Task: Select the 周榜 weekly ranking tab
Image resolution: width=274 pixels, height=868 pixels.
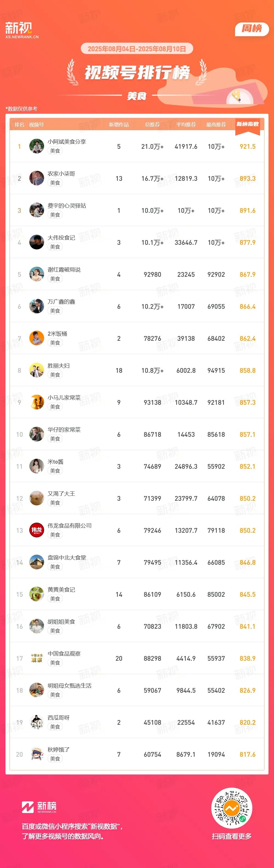Action: pyautogui.click(x=252, y=29)
